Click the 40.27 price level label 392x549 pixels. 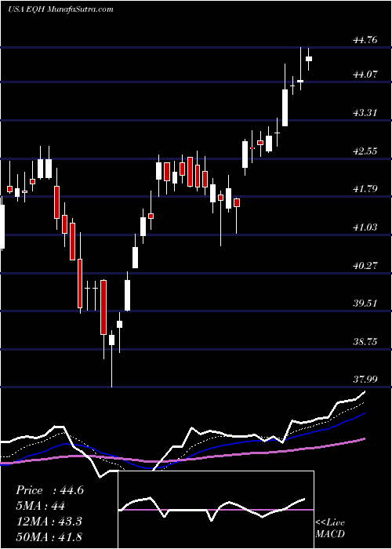(x=365, y=265)
